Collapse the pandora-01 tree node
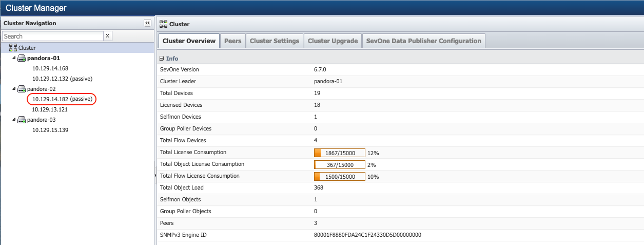The height and width of the screenshot is (245, 644). pyautogui.click(x=14, y=58)
